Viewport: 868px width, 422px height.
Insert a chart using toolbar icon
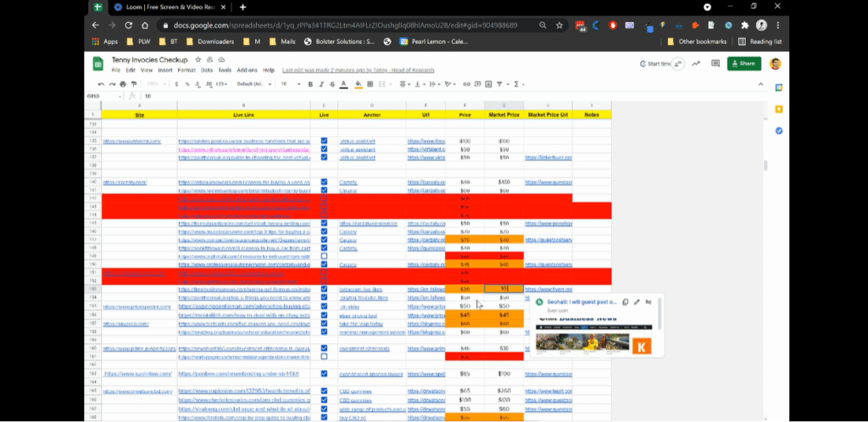(x=488, y=84)
